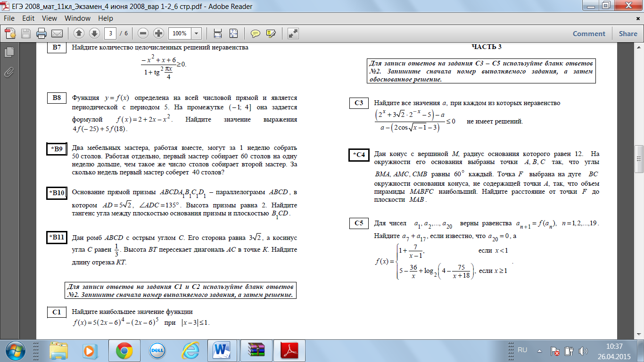Image resolution: width=644 pixels, height=362 pixels.
Task: Click the *B10 problem label
Action: [x=57, y=193]
